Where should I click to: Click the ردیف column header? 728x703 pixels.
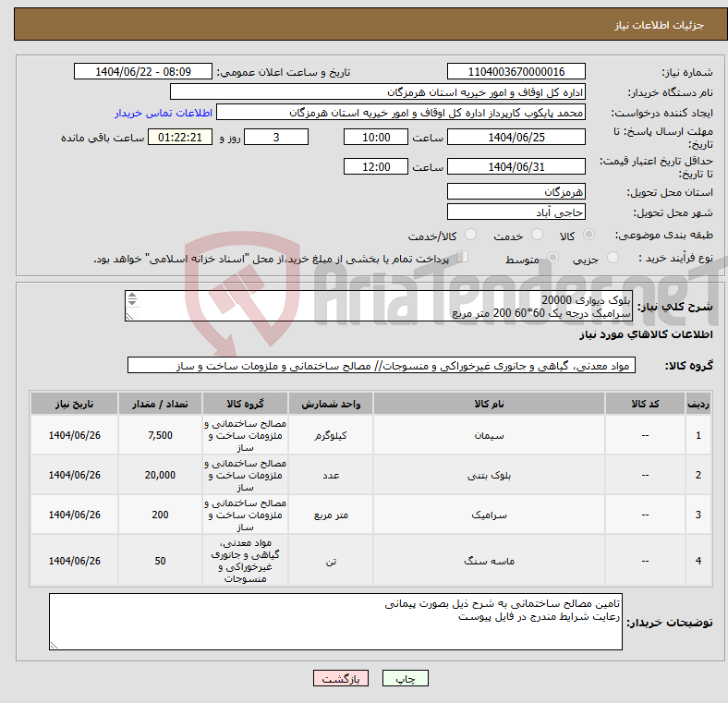pyautogui.click(x=698, y=404)
